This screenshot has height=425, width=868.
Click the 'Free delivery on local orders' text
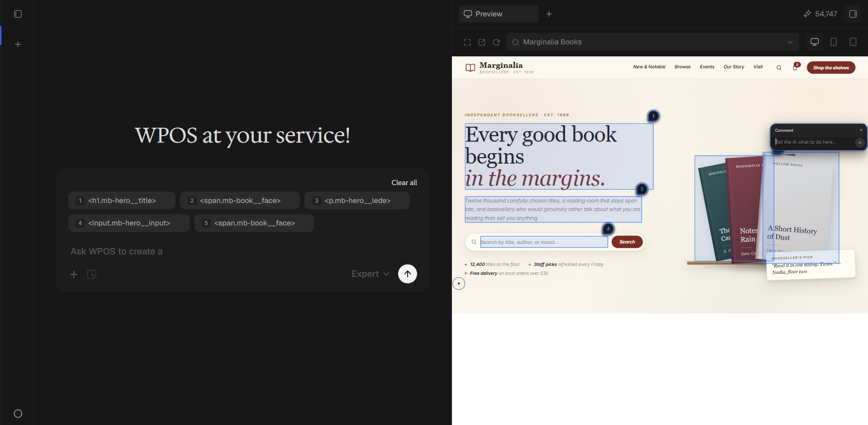(x=509, y=273)
